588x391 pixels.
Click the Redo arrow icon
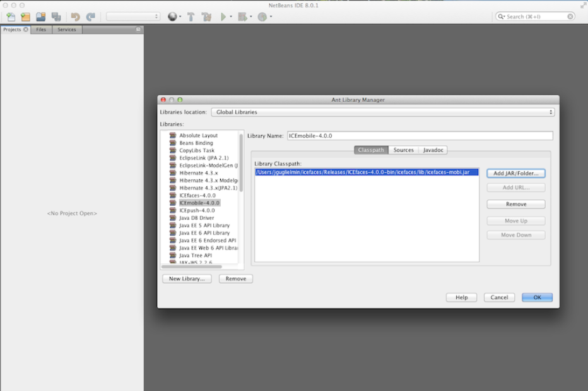click(x=91, y=17)
